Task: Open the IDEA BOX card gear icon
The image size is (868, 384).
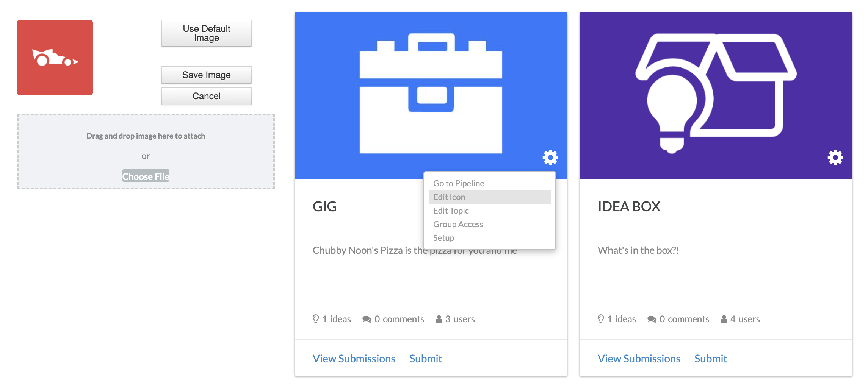Action: pos(835,157)
